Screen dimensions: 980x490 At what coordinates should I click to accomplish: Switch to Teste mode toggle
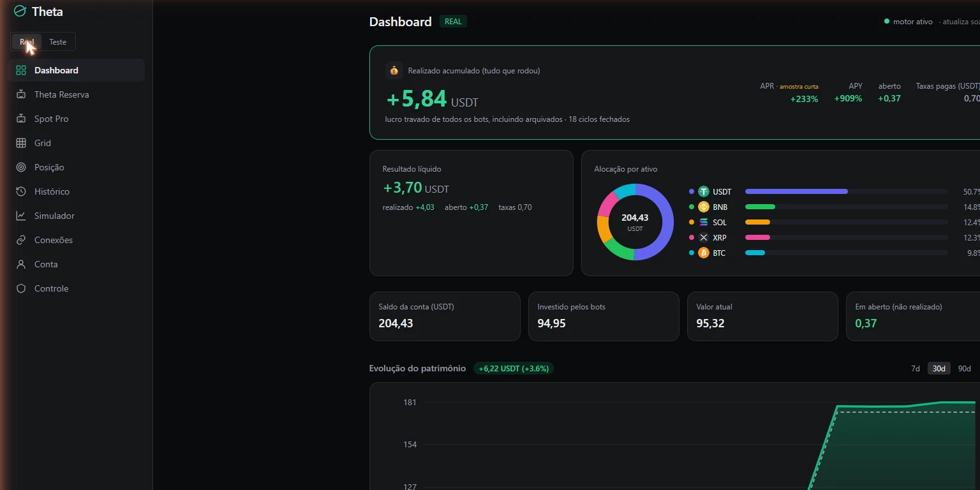click(x=58, y=42)
